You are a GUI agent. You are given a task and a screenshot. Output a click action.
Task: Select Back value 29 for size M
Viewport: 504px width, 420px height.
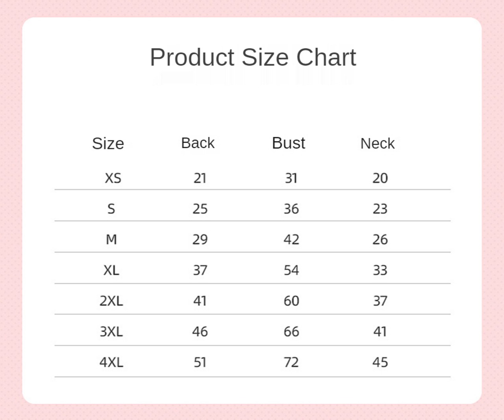200,240
